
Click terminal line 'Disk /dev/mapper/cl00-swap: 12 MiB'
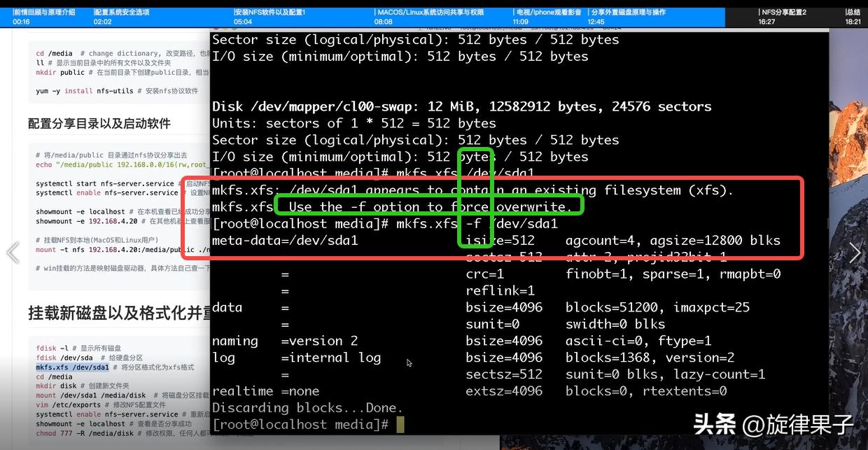click(x=462, y=106)
